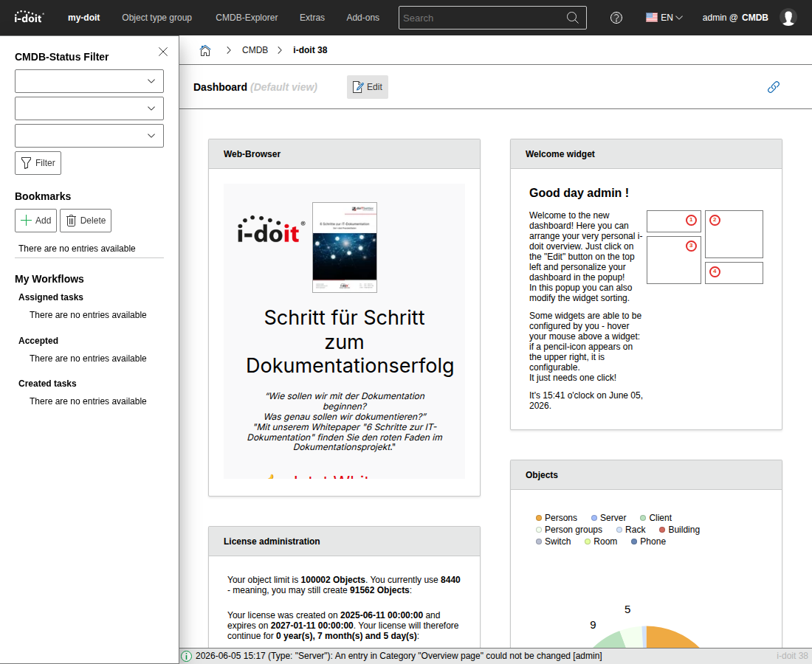Open the second CMDB-Status filter dropdown

pos(89,108)
